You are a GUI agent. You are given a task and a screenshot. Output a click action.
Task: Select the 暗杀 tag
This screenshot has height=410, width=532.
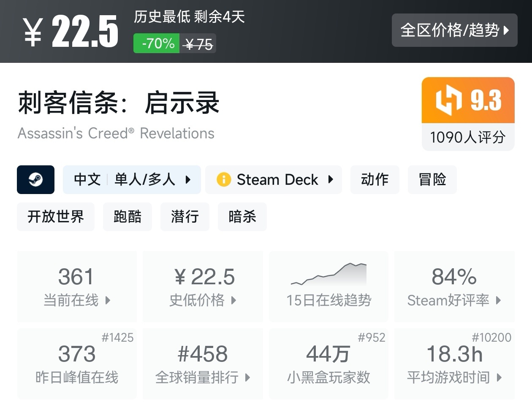[242, 217]
